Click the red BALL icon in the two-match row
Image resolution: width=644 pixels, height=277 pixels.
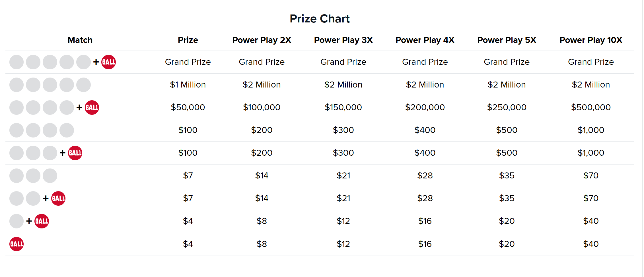click(58, 198)
